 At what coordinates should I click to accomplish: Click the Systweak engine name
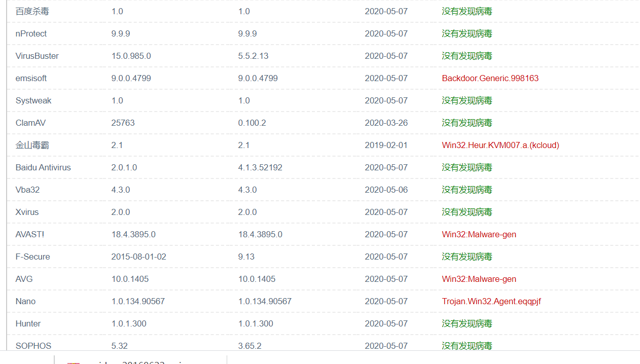[x=33, y=100]
